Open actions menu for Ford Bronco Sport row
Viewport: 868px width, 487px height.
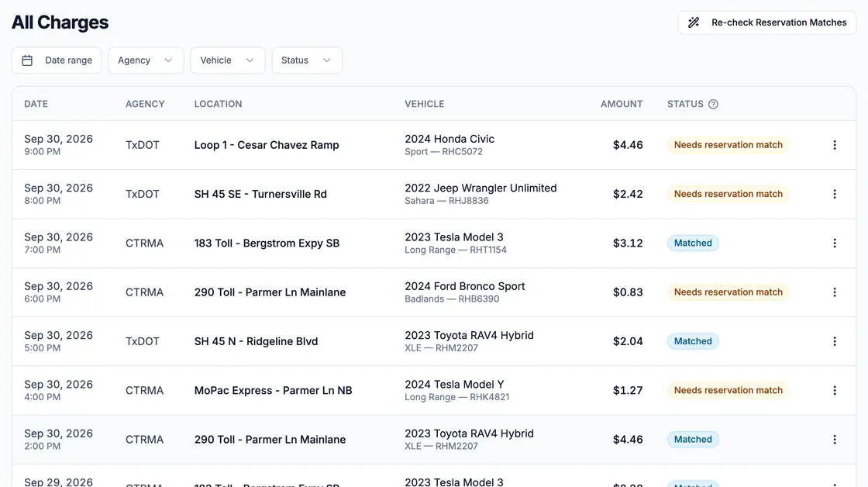pyautogui.click(x=834, y=292)
